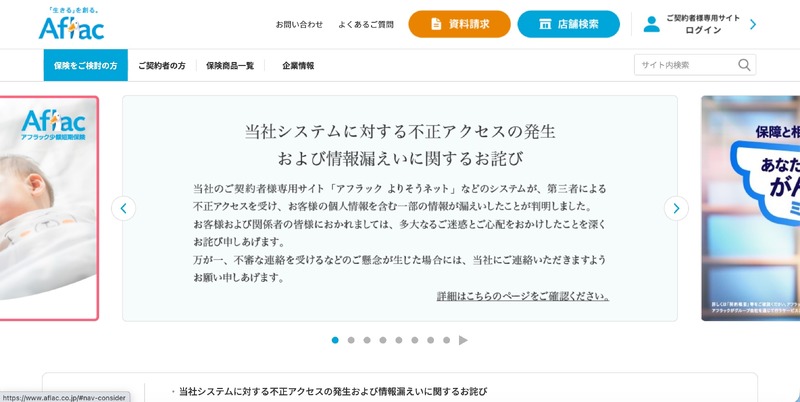The width and height of the screenshot is (800, 402).
Task: Click document icon in 資料請求 button
Action: pyautogui.click(x=436, y=24)
